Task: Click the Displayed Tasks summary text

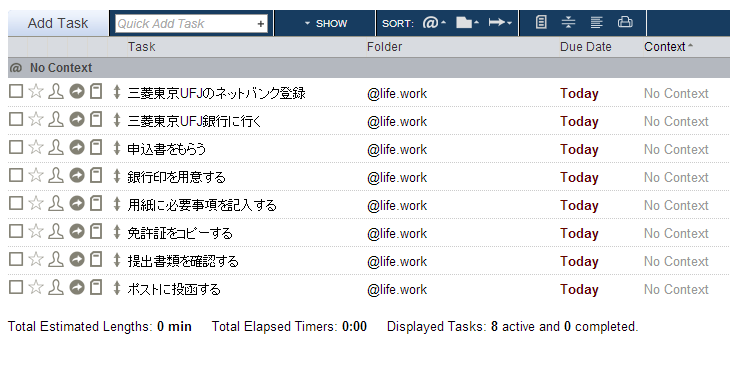Action: click(512, 326)
